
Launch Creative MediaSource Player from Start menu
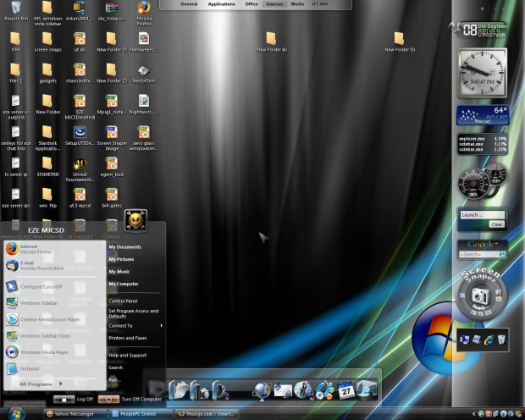54,319
